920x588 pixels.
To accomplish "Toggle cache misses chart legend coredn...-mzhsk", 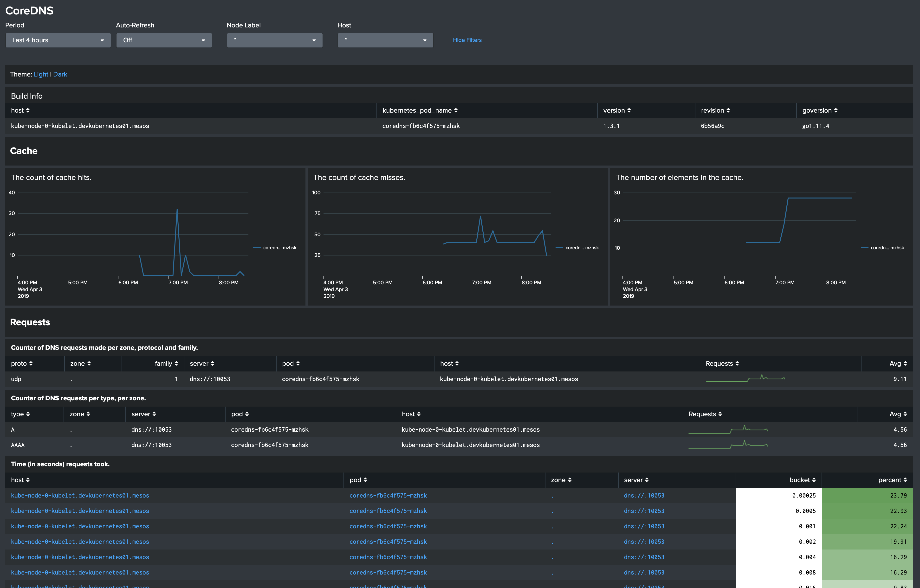I will click(x=577, y=247).
